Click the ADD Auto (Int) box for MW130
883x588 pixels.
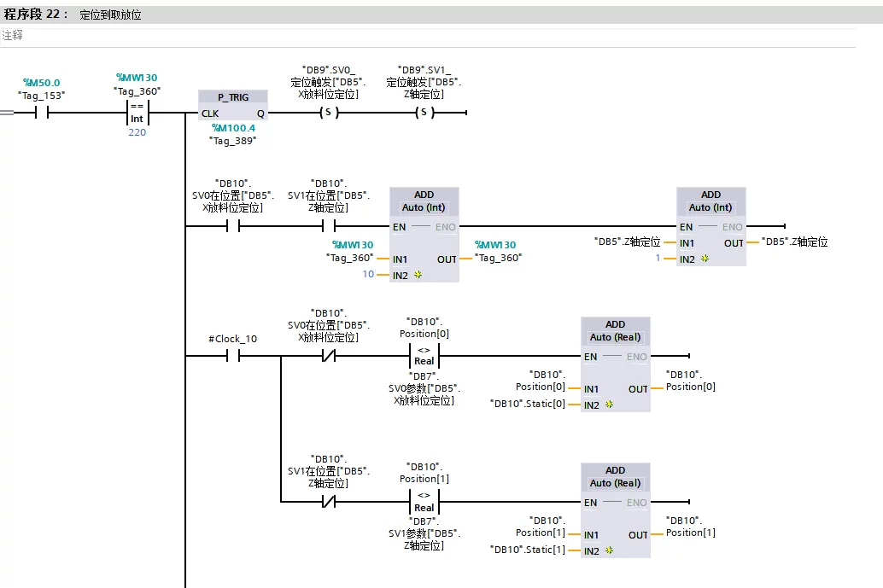coord(424,235)
